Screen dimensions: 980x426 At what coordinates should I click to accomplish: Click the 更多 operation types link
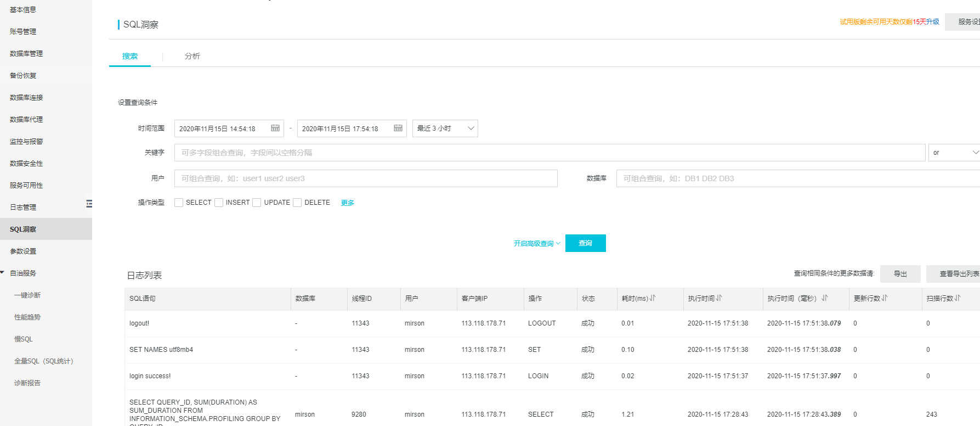tap(348, 203)
